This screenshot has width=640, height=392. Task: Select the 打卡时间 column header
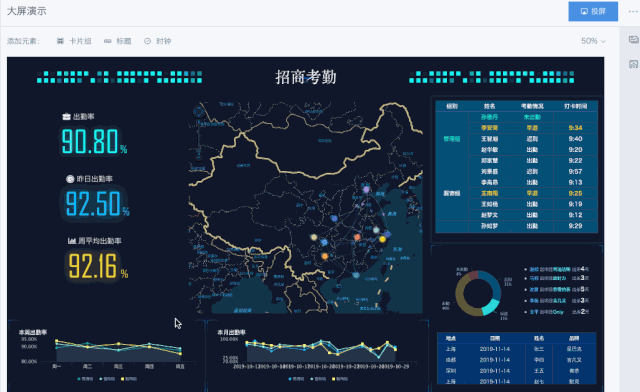(x=576, y=106)
